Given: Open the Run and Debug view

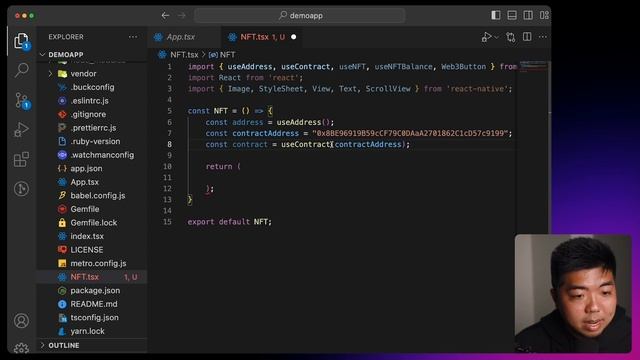Looking at the screenshot, I should 22,130.
